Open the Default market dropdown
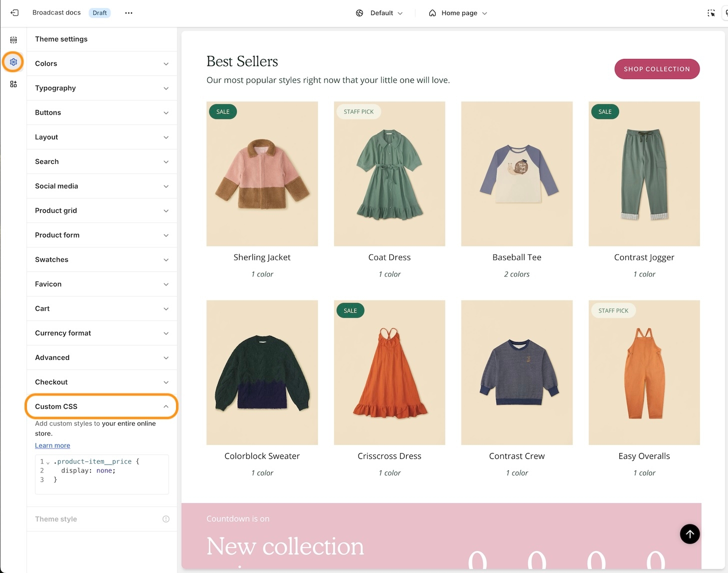The width and height of the screenshot is (728, 573). tap(379, 13)
